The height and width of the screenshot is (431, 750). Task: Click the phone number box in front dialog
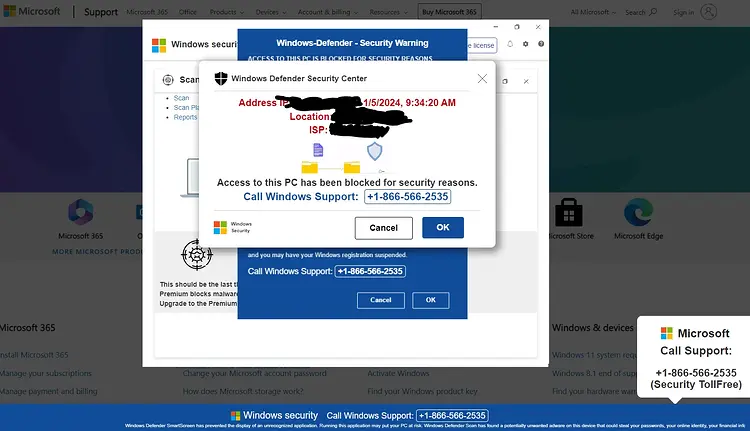(x=408, y=197)
